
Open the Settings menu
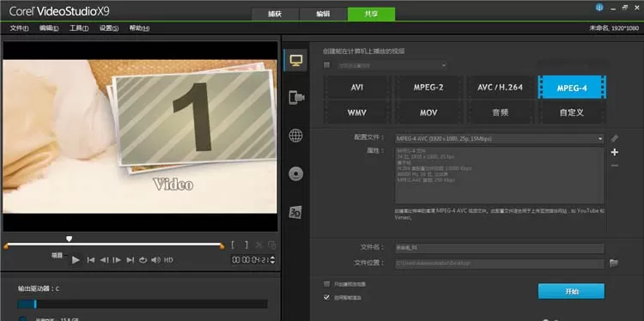[109, 28]
